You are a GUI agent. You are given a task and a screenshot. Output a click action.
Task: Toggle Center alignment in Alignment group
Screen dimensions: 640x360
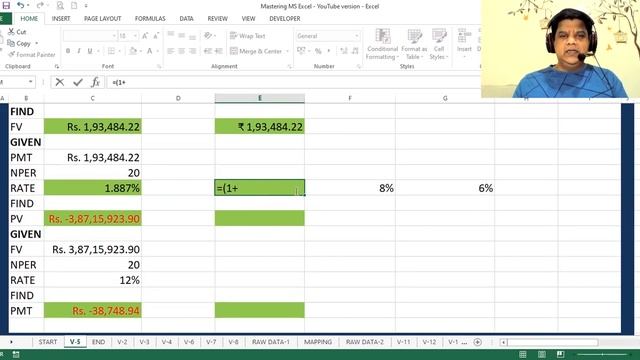click(x=182, y=51)
